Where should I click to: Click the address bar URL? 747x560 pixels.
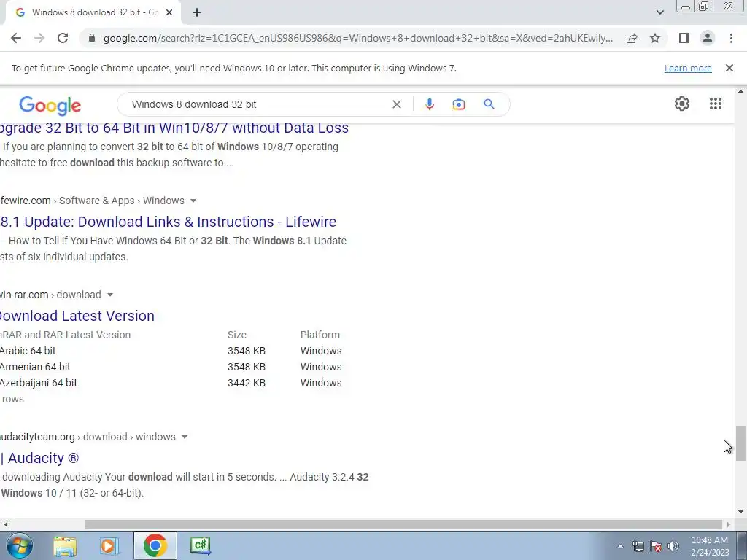point(357,38)
